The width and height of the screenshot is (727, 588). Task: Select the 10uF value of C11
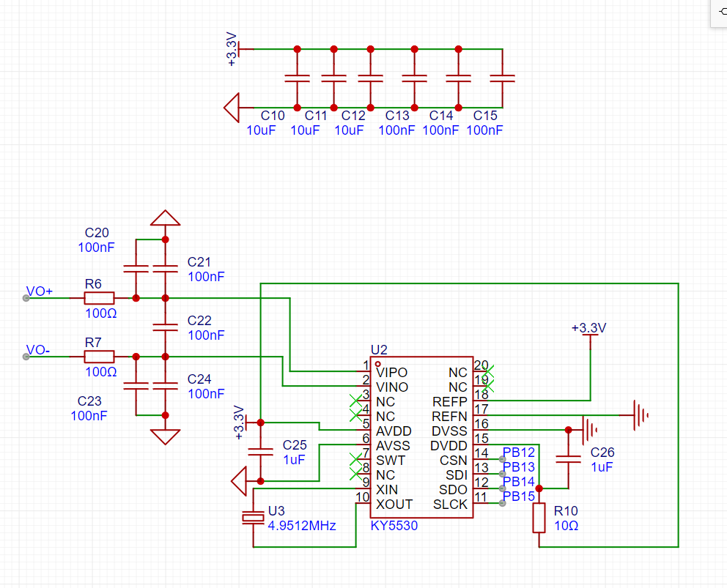[305, 130]
